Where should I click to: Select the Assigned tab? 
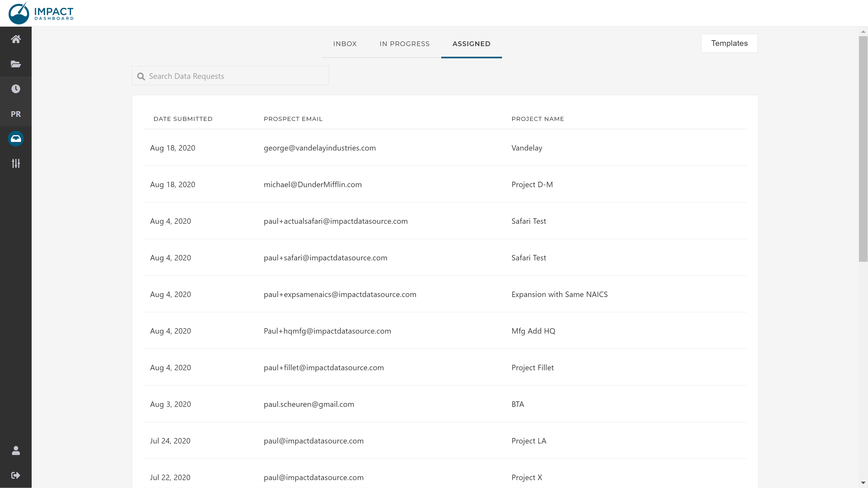coord(471,44)
